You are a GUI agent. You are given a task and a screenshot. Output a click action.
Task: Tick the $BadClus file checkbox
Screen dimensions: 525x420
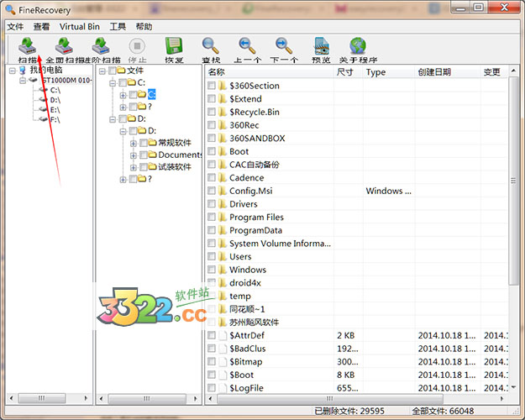[212, 349]
